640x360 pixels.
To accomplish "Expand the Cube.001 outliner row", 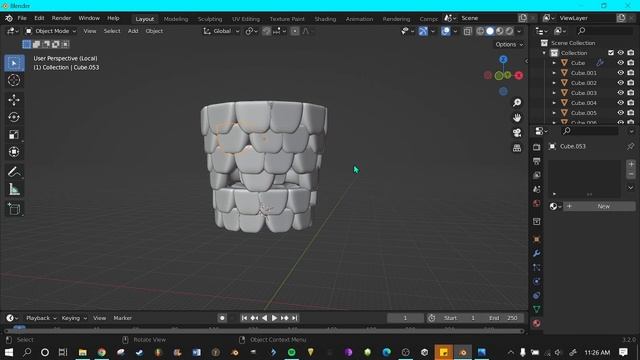I will [x=554, y=73].
